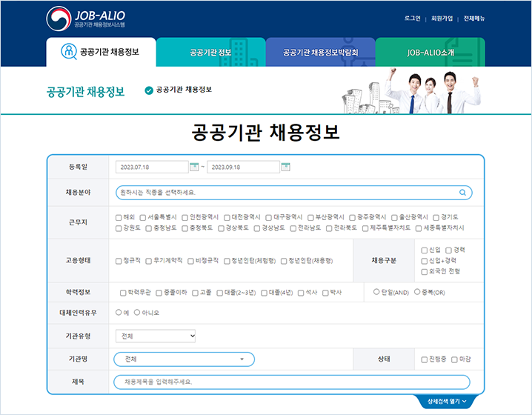
Task: Click the magnifier icon in 채용분야 field
Action: (x=463, y=193)
